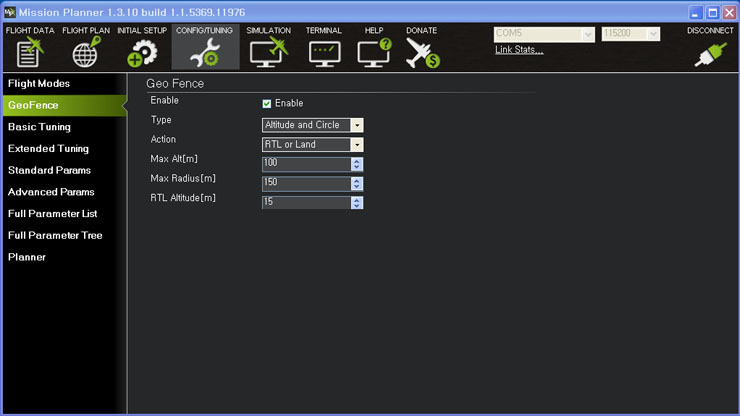This screenshot has width=740, height=416.
Task: Uncheck the Geo Fence Enable checkbox
Action: click(267, 103)
